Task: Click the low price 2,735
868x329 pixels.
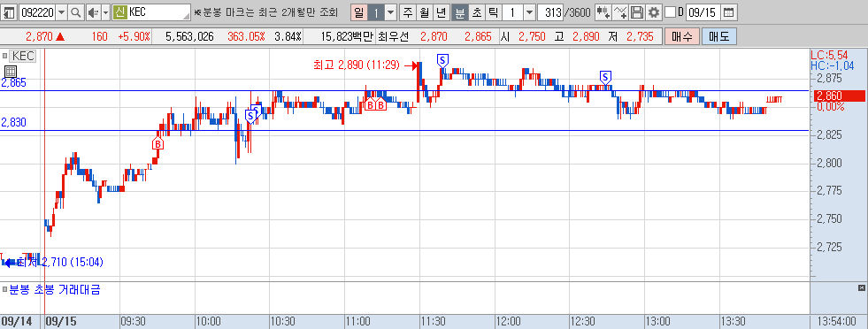Action: [x=641, y=36]
